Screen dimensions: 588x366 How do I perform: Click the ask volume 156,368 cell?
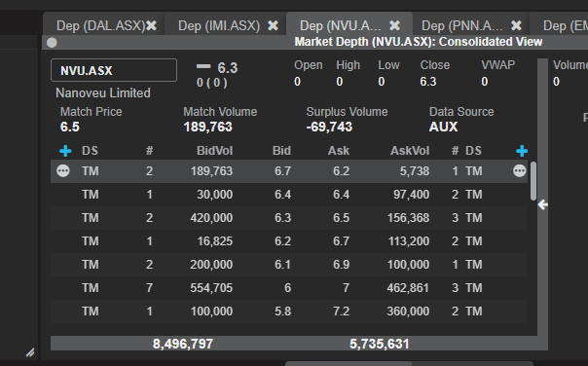coord(408,217)
